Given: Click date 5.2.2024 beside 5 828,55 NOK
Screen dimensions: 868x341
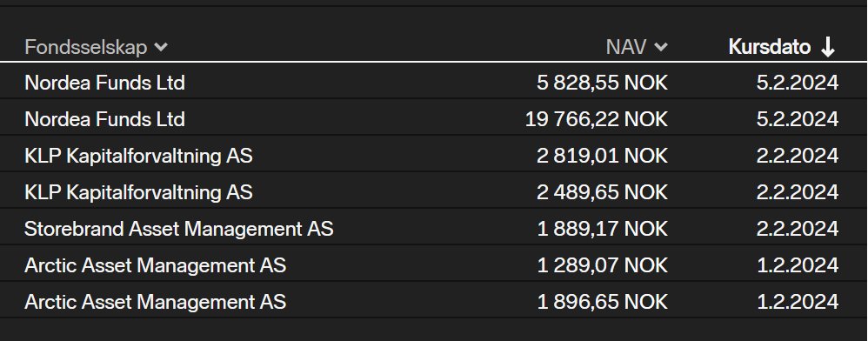Looking at the screenshot, I should click(798, 83).
